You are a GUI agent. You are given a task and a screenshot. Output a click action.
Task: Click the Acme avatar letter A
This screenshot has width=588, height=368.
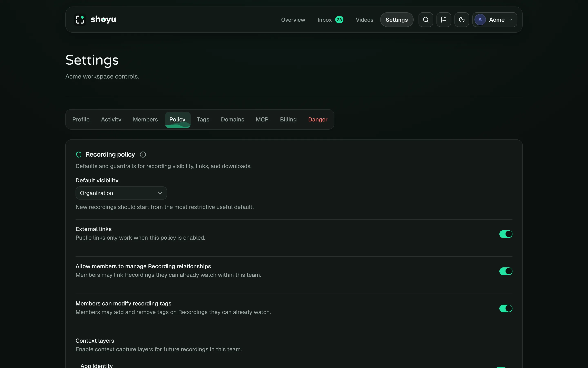click(x=480, y=20)
